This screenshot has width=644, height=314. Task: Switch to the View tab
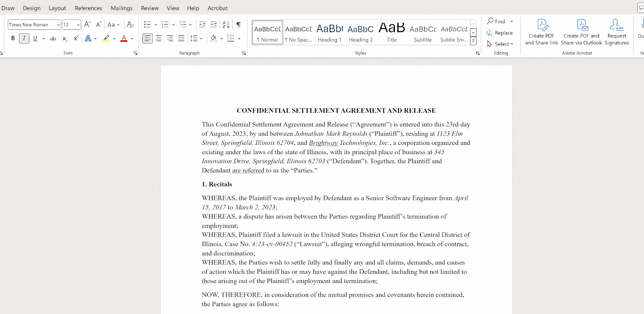173,8
